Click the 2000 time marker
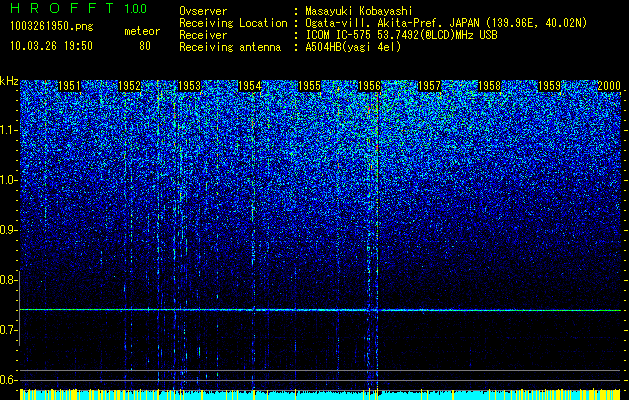The height and width of the screenshot is (400, 629). click(x=609, y=86)
